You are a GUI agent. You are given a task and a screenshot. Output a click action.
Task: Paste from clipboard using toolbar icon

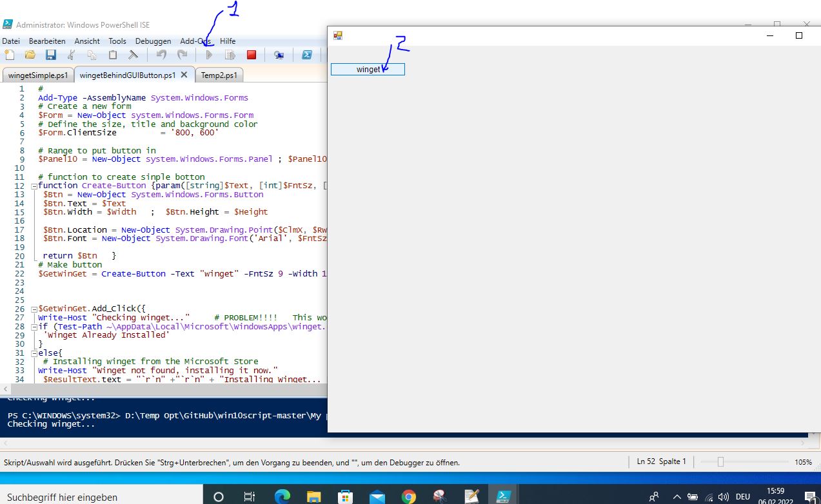tap(113, 55)
